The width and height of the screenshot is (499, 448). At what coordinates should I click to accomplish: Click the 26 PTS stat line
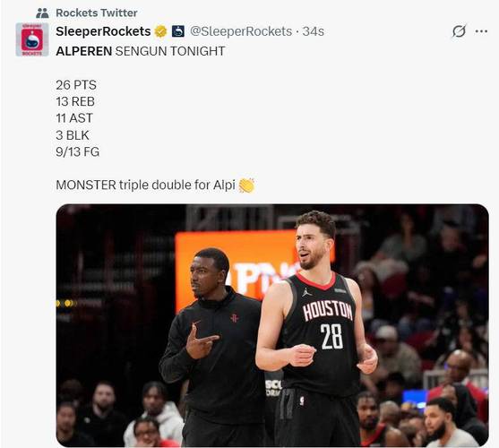[76, 85]
